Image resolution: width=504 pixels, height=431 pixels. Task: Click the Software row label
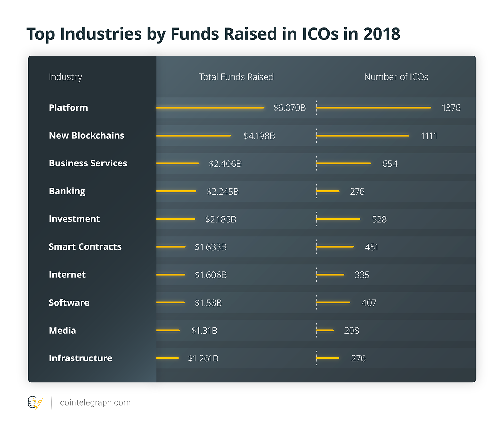coord(69,303)
